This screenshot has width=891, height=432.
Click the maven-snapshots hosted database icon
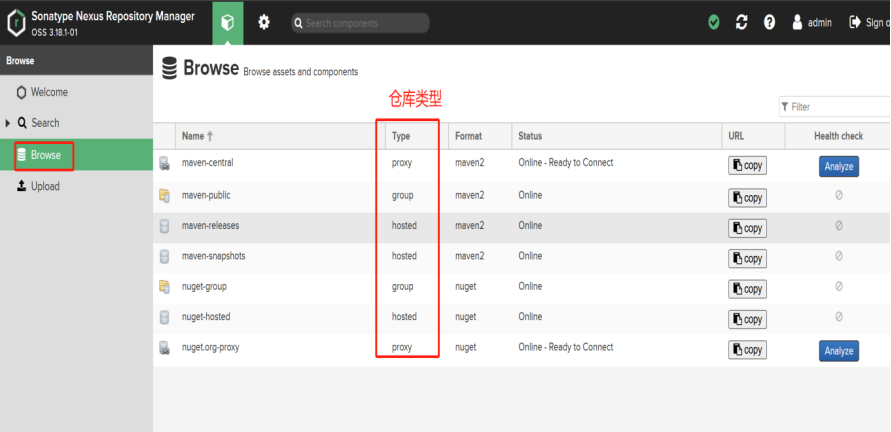tap(164, 257)
